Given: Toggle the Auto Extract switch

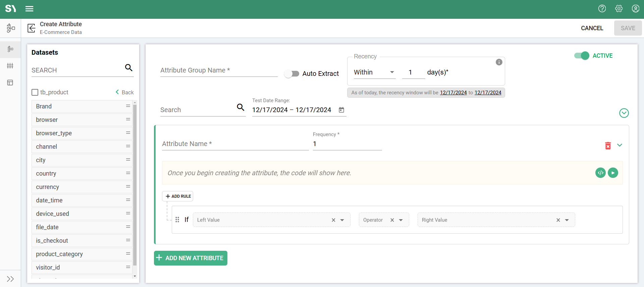Looking at the screenshot, I should pos(292,74).
